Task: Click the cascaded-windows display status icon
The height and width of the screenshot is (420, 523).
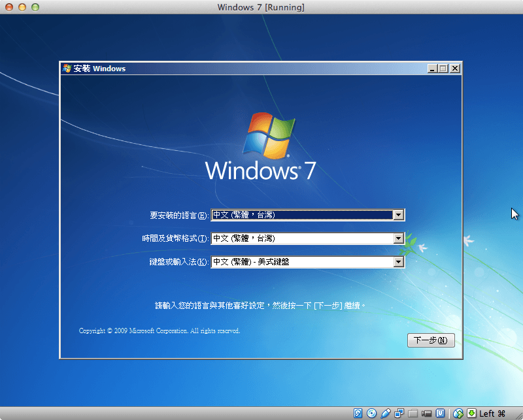Action: coord(399,413)
